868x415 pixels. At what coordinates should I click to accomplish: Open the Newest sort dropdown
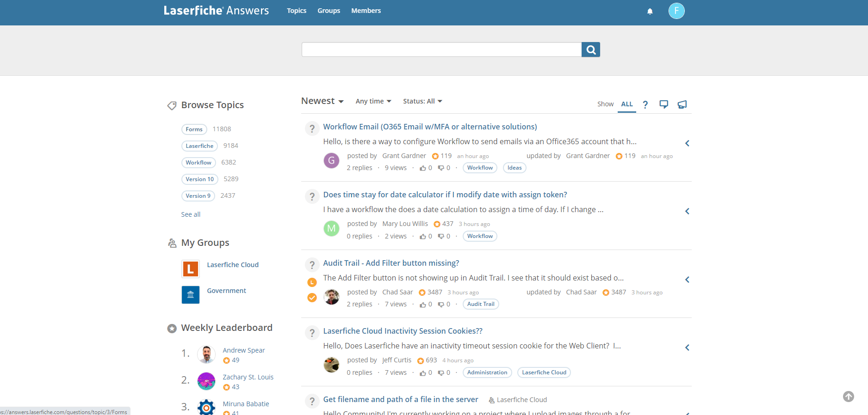[322, 101]
